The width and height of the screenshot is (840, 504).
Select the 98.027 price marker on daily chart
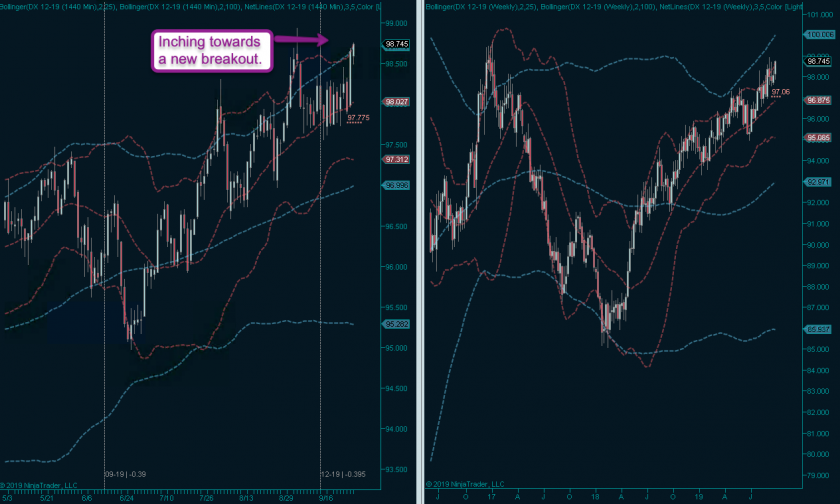[x=396, y=102]
